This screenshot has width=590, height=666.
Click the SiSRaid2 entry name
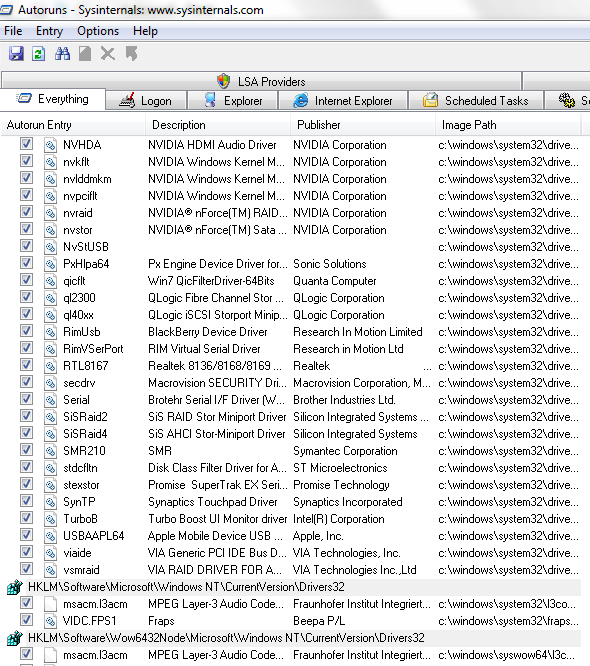(x=85, y=417)
